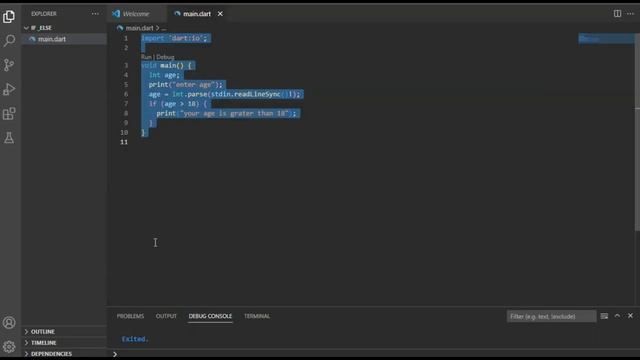The width and height of the screenshot is (640, 360).
Task: Switch to the Problems panel tab
Action: pos(130,316)
